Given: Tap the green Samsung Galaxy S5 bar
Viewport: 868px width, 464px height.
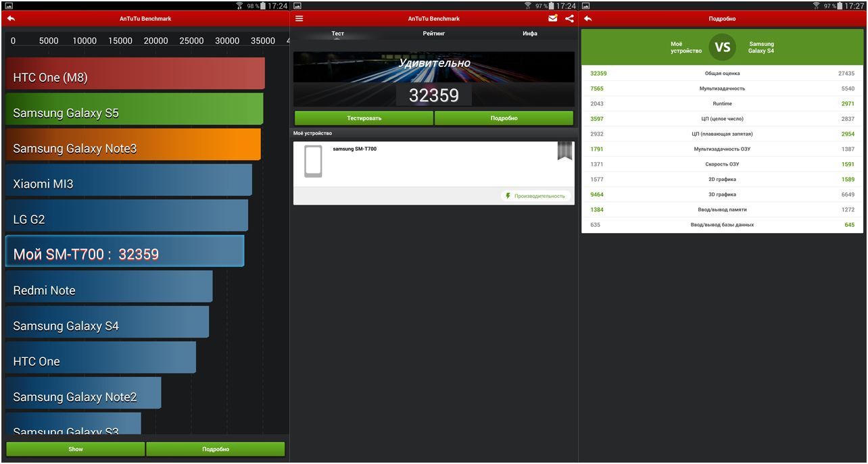Looking at the screenshot, I should click(134, 109).
